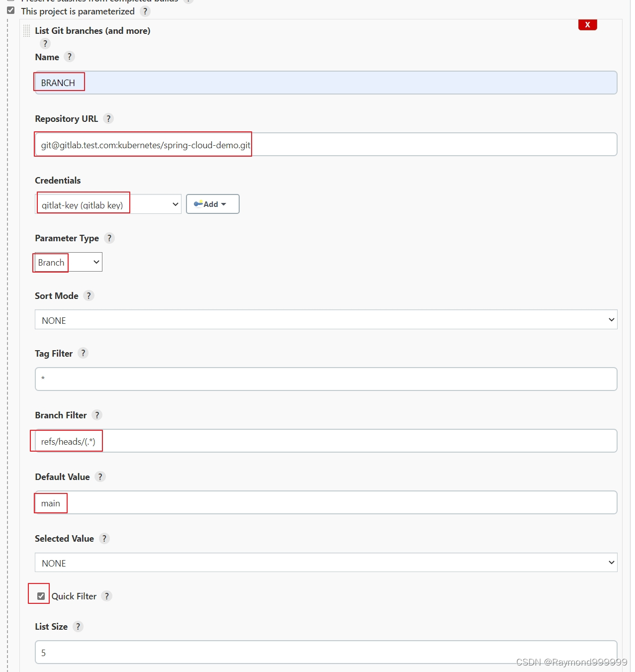
Task: Open the Parameter Type dropdown set to Branch
Action: [x=69, y=262]
